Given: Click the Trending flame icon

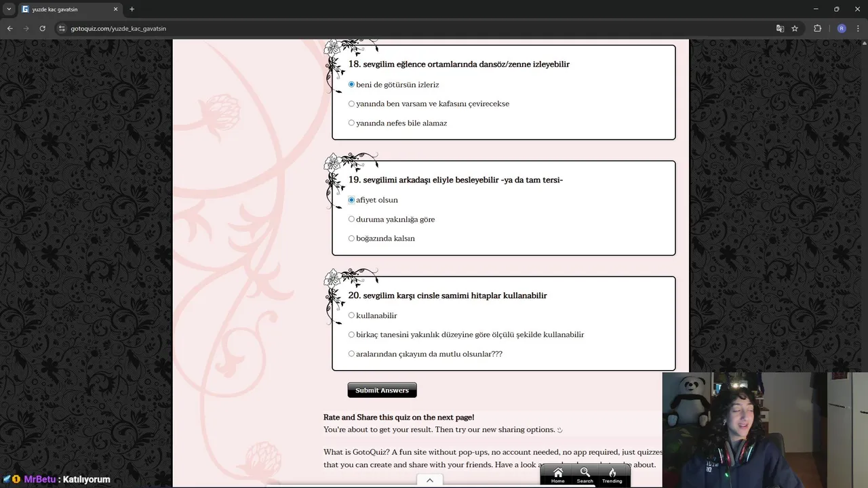Looking at the screenshot, I should 612,475.
